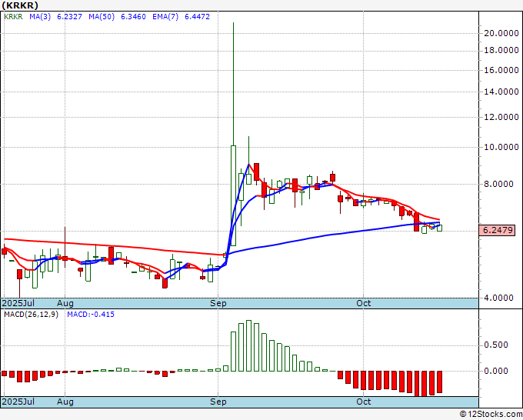Screen dimensions: 523x420
Task: Click the MA(50) value 6.3460
Action: click(x=133, y=16)
